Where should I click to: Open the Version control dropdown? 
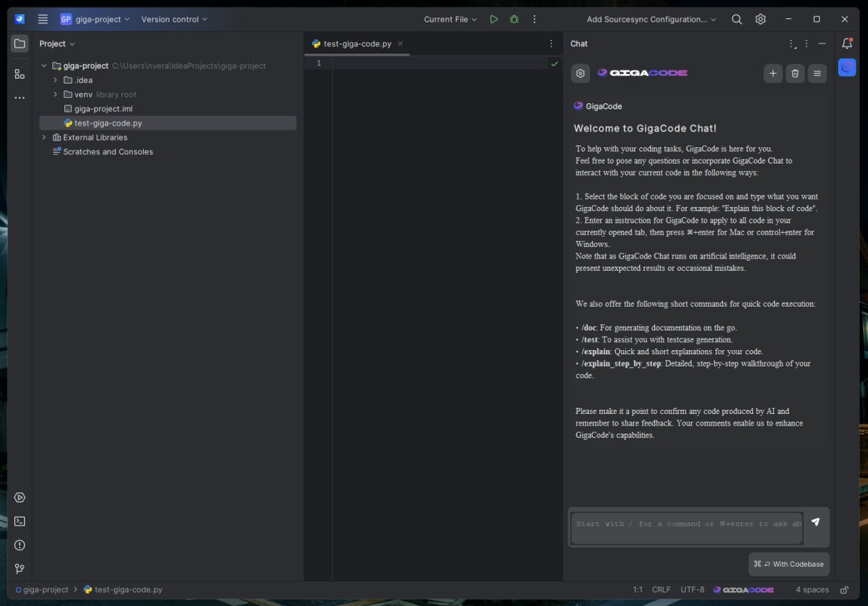point(174,19)
